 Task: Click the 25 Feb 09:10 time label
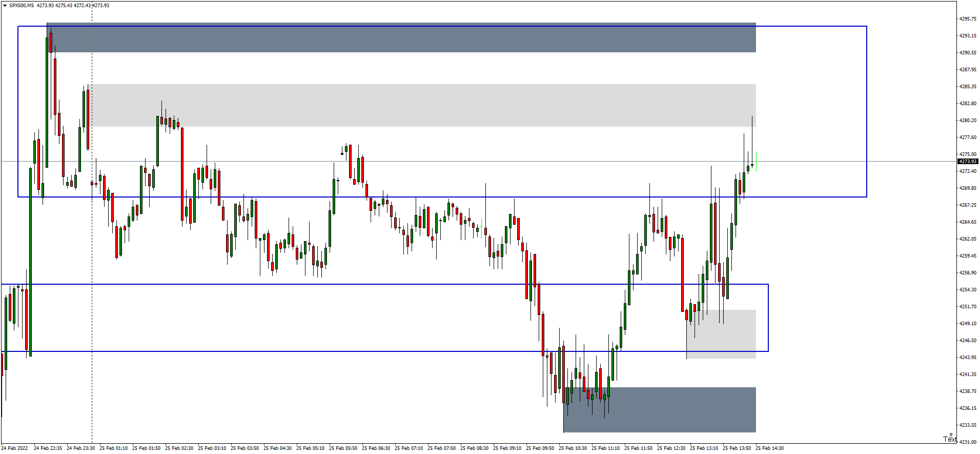[507, 448]
